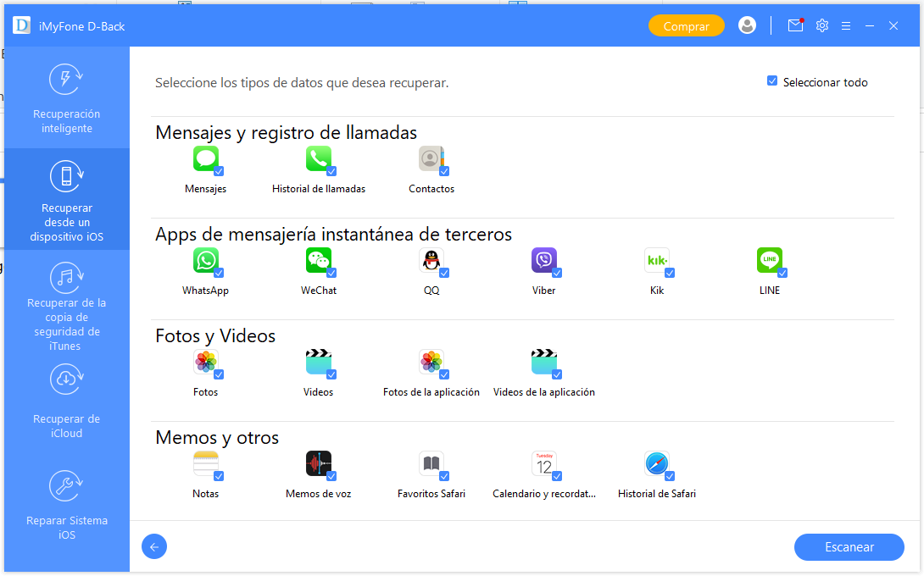Select the Kik icon
The width and height of the screenshot is (924, 576).
coord(656,260)
